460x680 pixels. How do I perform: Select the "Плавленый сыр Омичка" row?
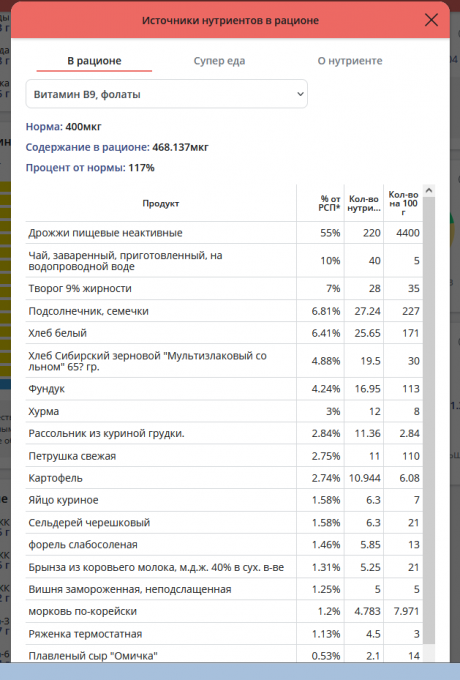(x=224, y=654)
